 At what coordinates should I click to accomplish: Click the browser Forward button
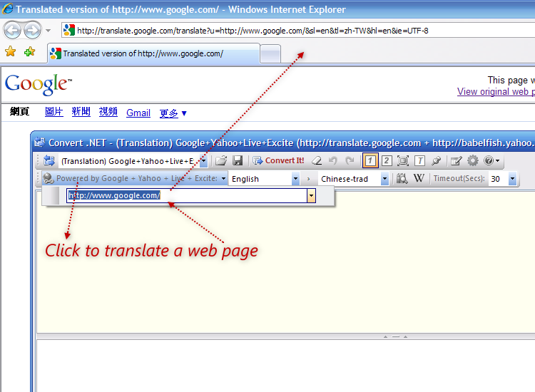point(32,31)
